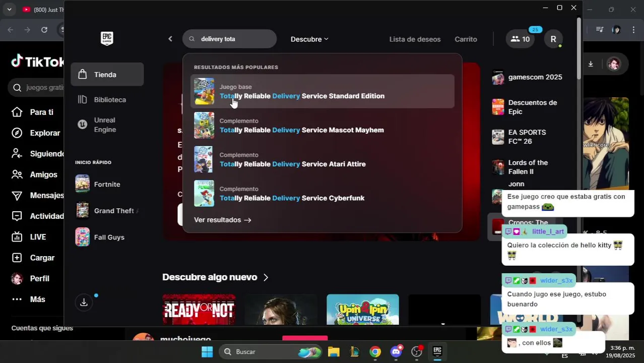
Task: Open the Upin & Ipin Universe card
Action: pyautogui.click(x=363, y=310)
